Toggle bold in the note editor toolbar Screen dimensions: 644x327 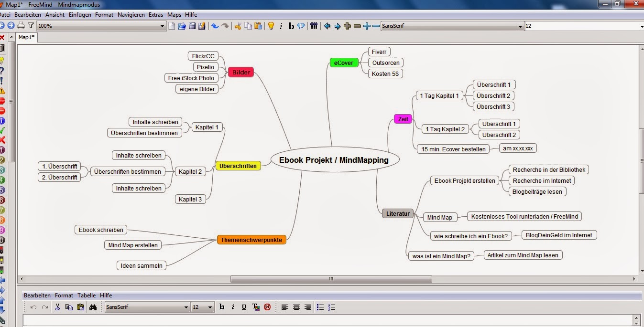(x=222, y=307)
